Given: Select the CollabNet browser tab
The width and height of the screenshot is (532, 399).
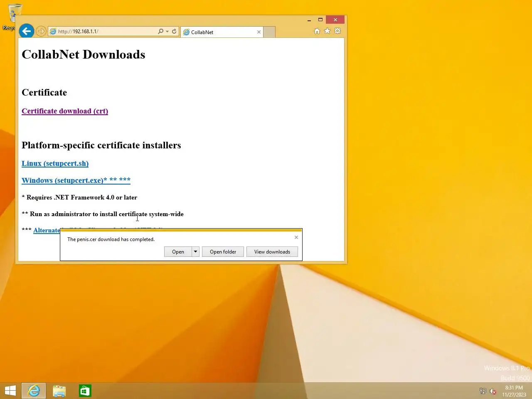Looking at the screenshot, I should pyautogui.click(x=222, y=32).
